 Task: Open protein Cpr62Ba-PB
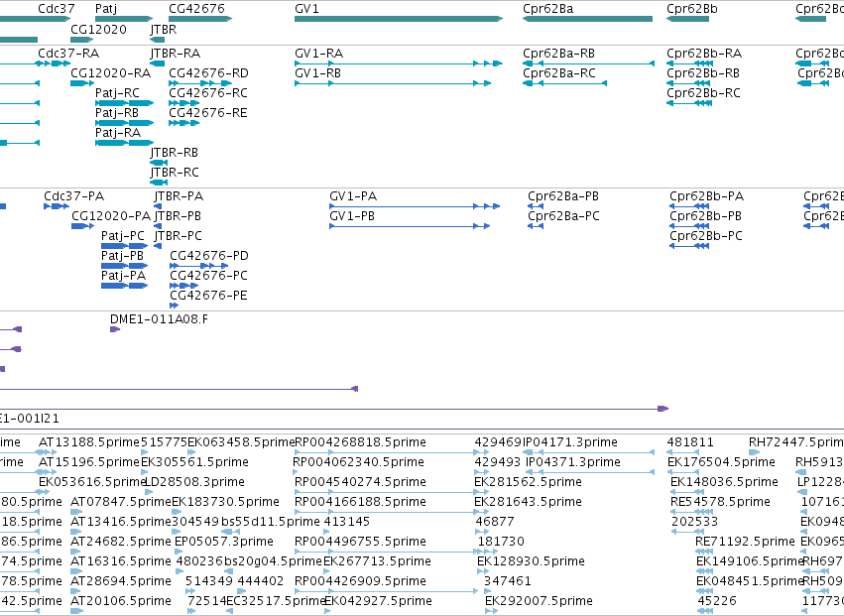(x=563, y=196)
